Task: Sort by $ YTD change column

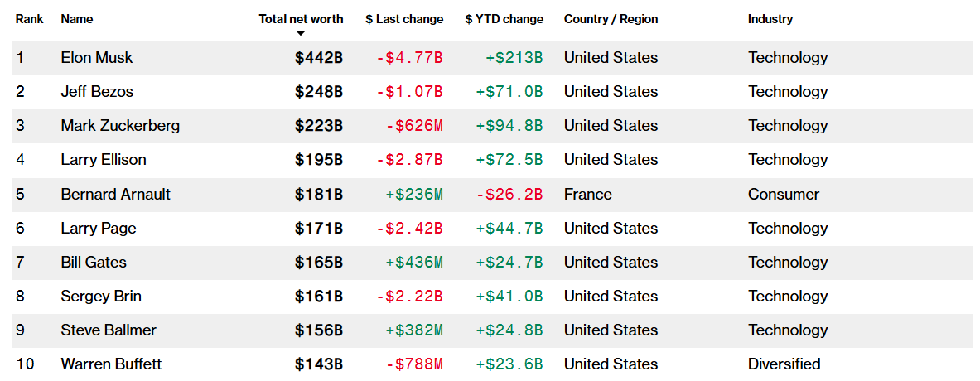Action: click(x=504, y=19)
